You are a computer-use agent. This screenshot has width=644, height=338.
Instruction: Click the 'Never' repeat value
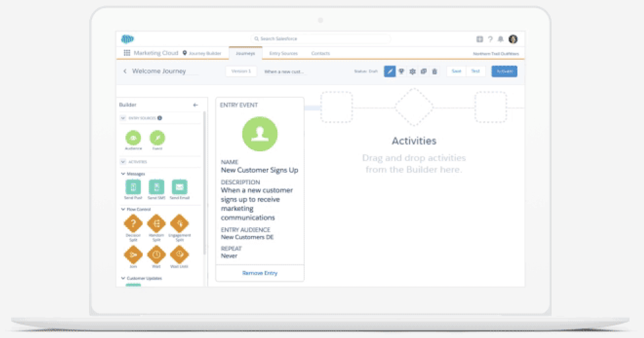[229, 256]
